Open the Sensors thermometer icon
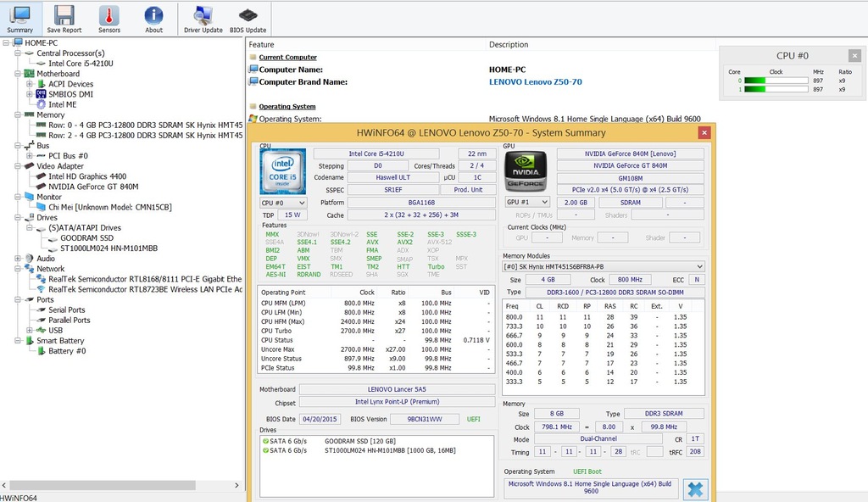Image resolution: width=868 pixels, height=502 pixels. pos(109,15)
